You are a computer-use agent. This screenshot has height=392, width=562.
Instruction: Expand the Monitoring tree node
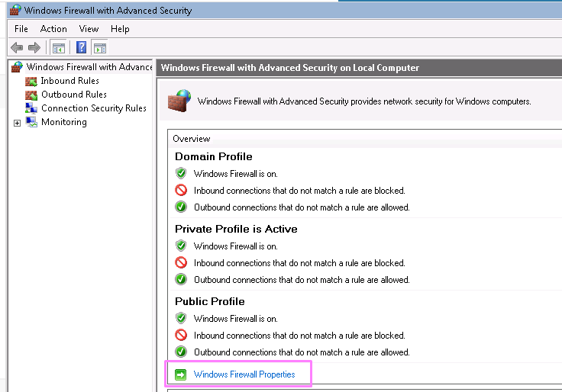pos(17,123)
